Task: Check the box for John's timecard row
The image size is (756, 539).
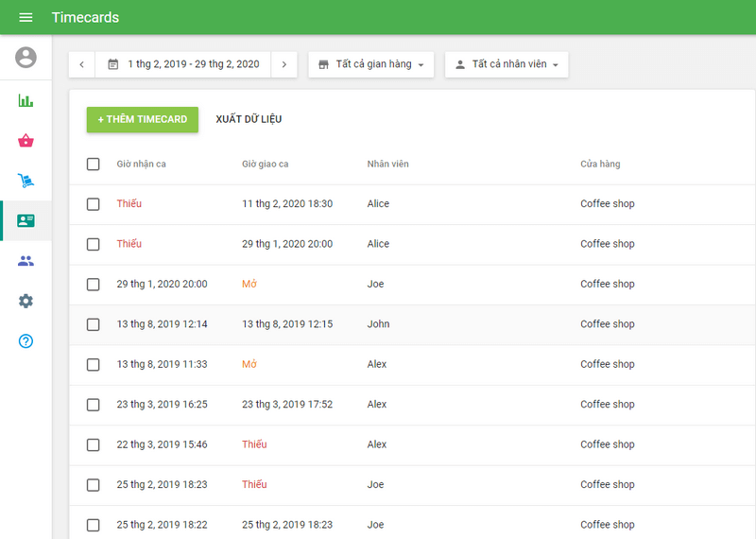Action: pos(93,324)
